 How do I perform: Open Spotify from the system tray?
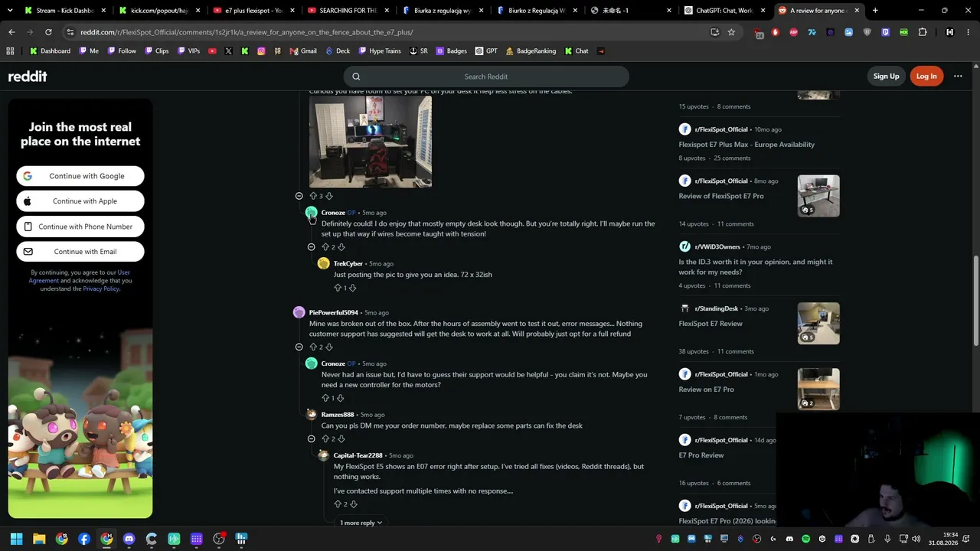[x=805, y=539]
